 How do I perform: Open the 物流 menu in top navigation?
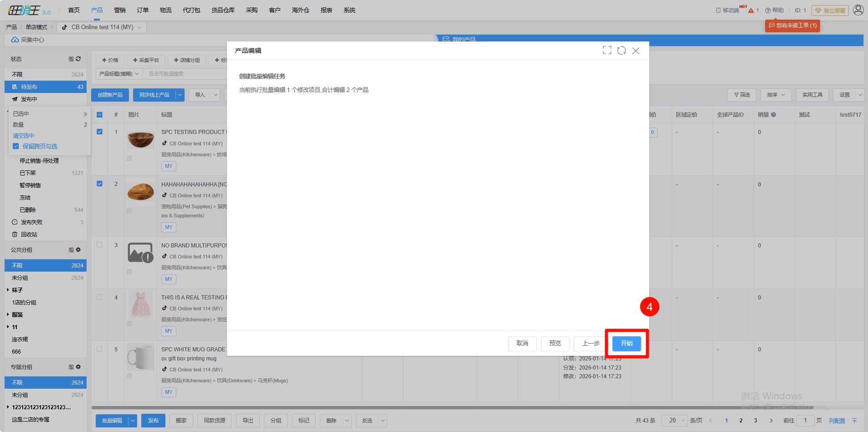coord(165,10)
